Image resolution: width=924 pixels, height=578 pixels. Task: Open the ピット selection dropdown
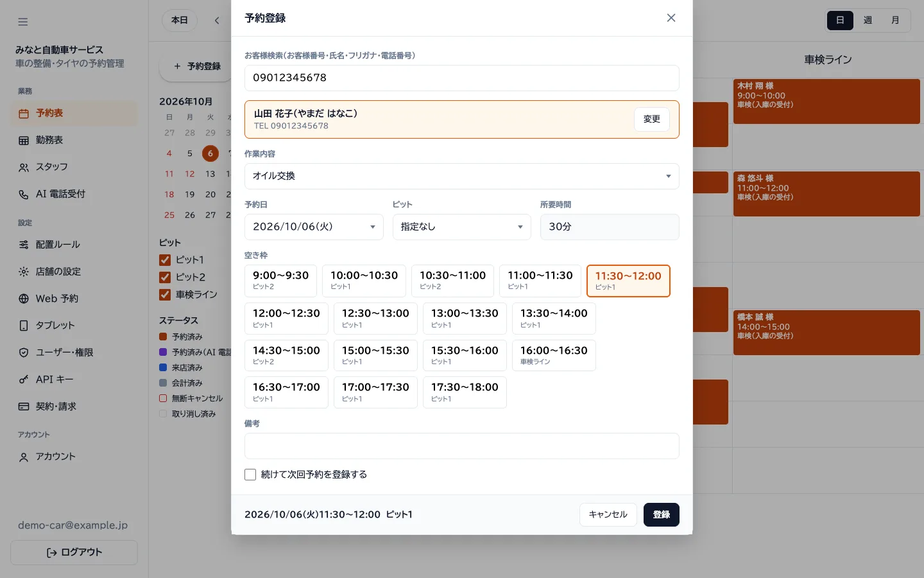pos(462,227)
